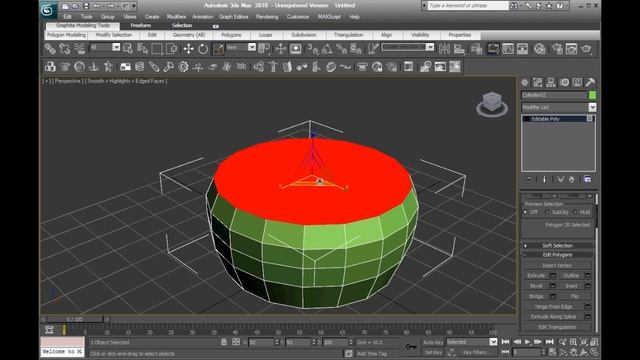Open the Modify command panel tab
640x360 pixels.
tap(538, 82)
